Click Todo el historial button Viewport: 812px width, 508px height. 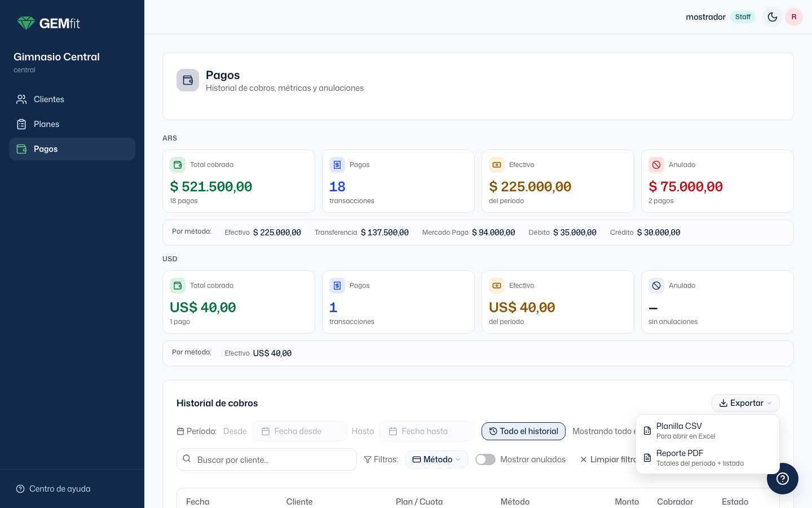523,431
